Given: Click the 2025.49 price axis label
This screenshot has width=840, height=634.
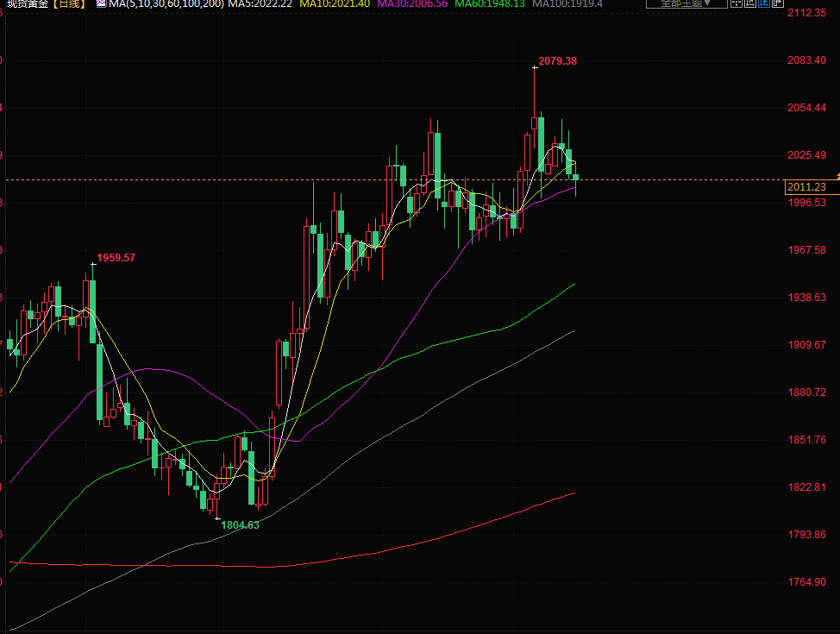Looking at the screenshot, I should coord(806,155).
